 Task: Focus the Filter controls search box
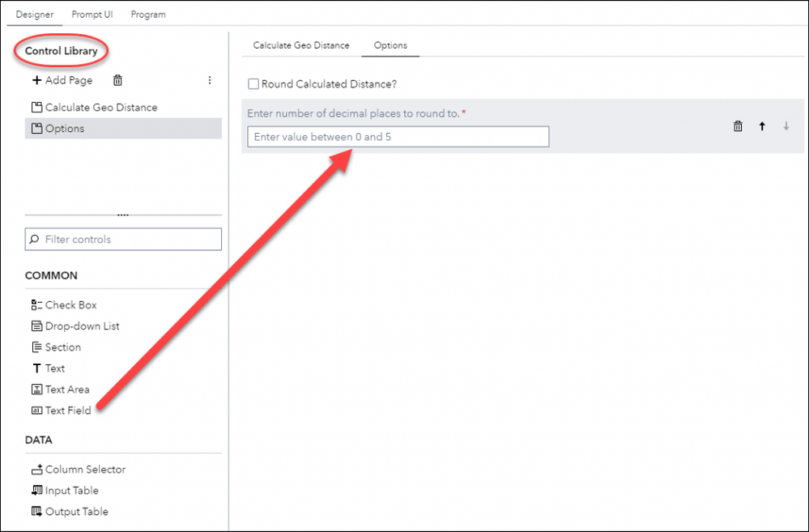click(123, 240)
